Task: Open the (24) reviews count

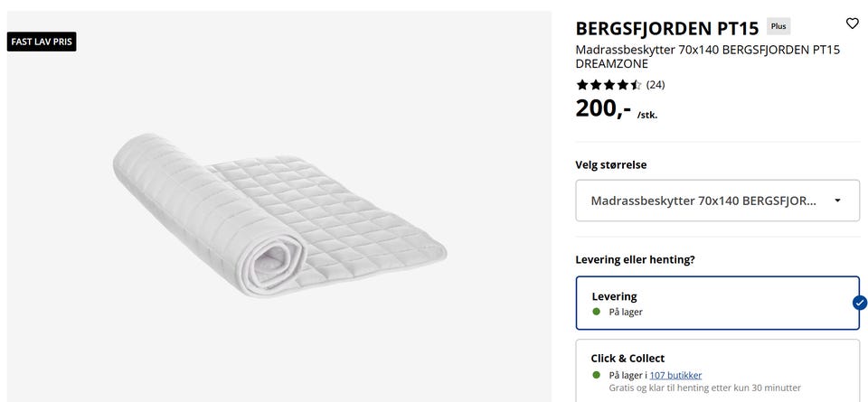Action: click(656, 85)
